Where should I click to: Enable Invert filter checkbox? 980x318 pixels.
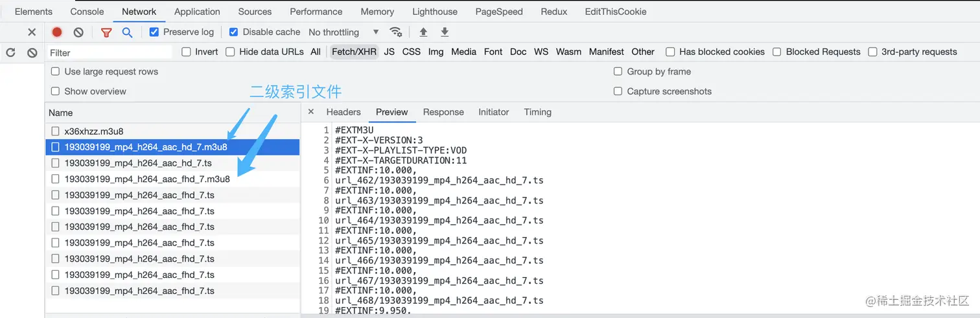pos(186,52)
